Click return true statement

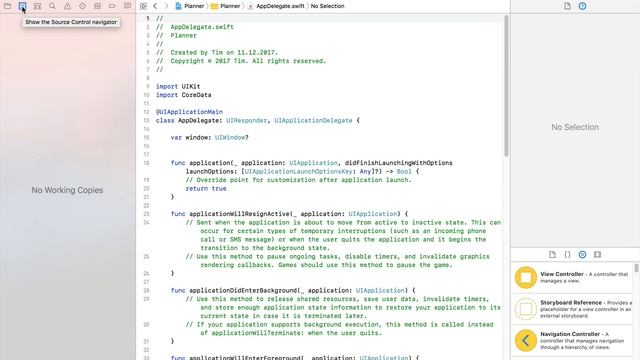pyautogui.click(x=206, y=189)
